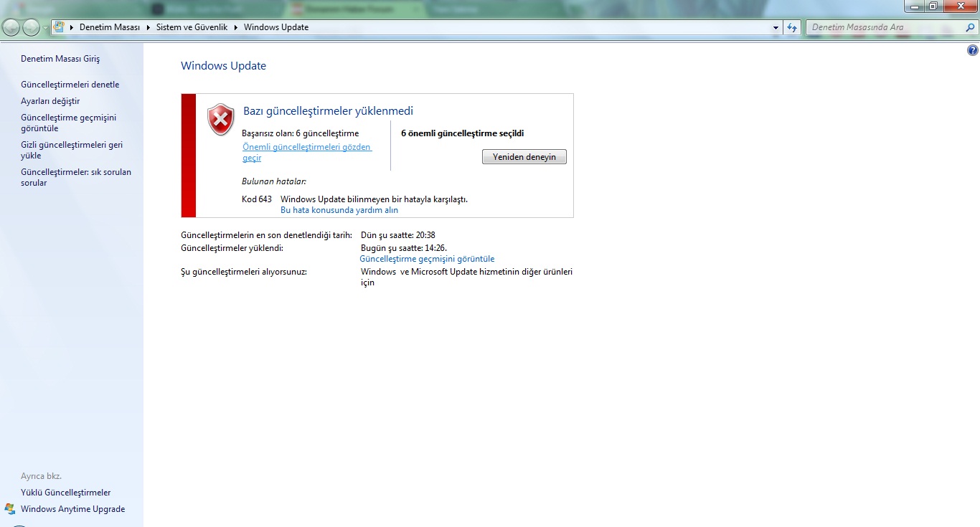Click the address bar refresh icon
This screenshot has width=980, height=527.
(x=792, y=27)
